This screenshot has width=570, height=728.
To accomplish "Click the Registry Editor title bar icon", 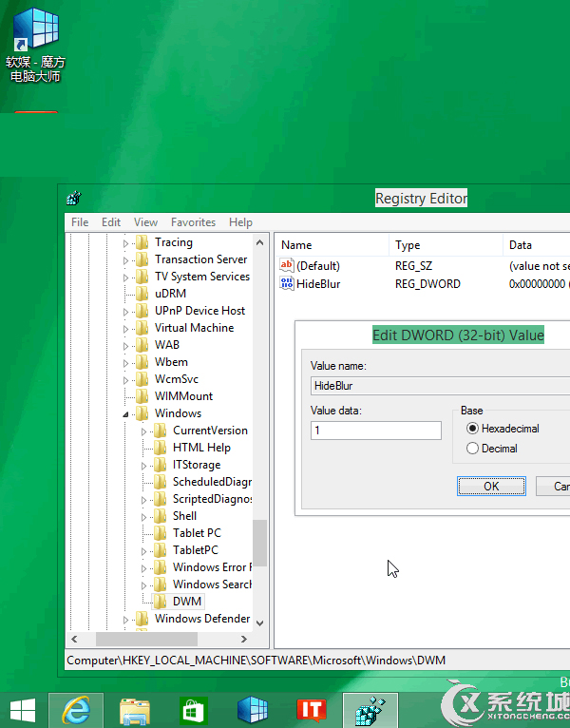I will [x=74, y=199].
